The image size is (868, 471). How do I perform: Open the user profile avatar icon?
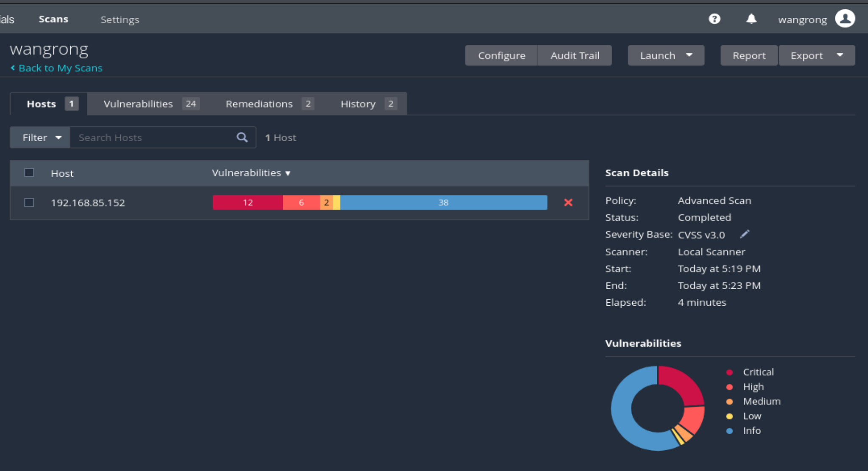pyautogui.click(x=845, y=19)
